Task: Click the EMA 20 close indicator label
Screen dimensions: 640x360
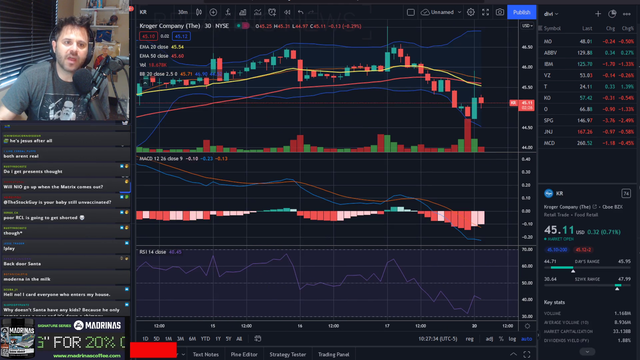Action: click(x=154, y=47)
